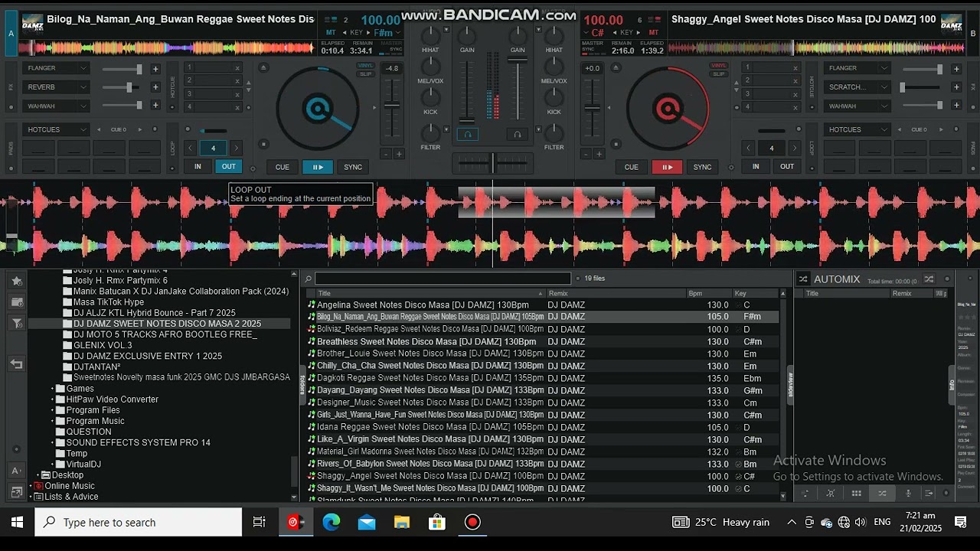
Task: Toggle VINYL mode on the right deck
Action: coord(719,66)
